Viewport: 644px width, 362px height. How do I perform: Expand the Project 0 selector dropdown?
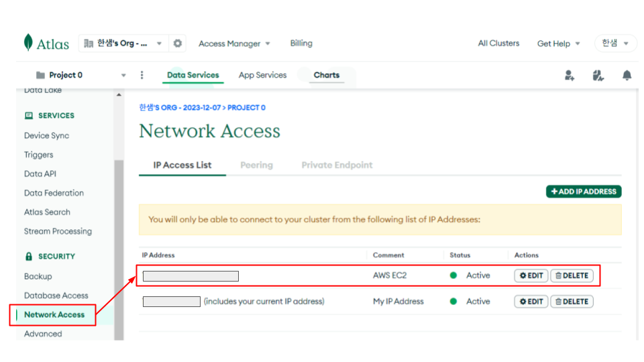123,76
